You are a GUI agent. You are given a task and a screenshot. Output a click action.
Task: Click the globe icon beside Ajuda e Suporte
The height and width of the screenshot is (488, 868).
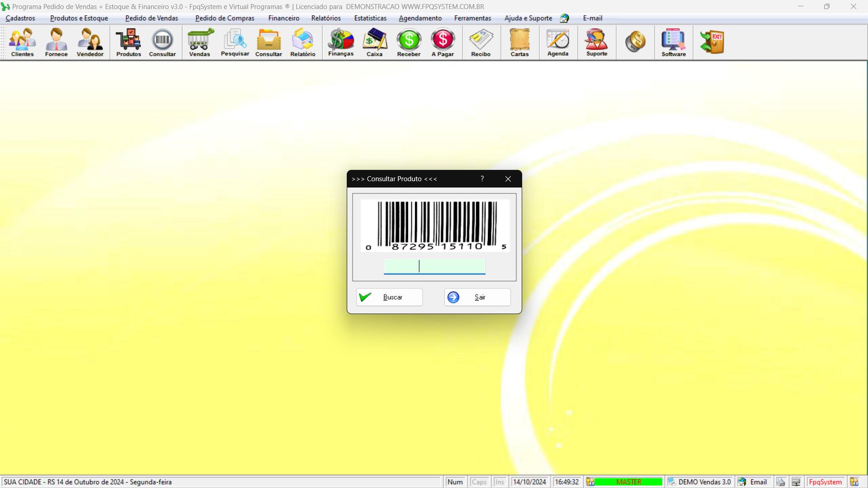coord(564,18)
